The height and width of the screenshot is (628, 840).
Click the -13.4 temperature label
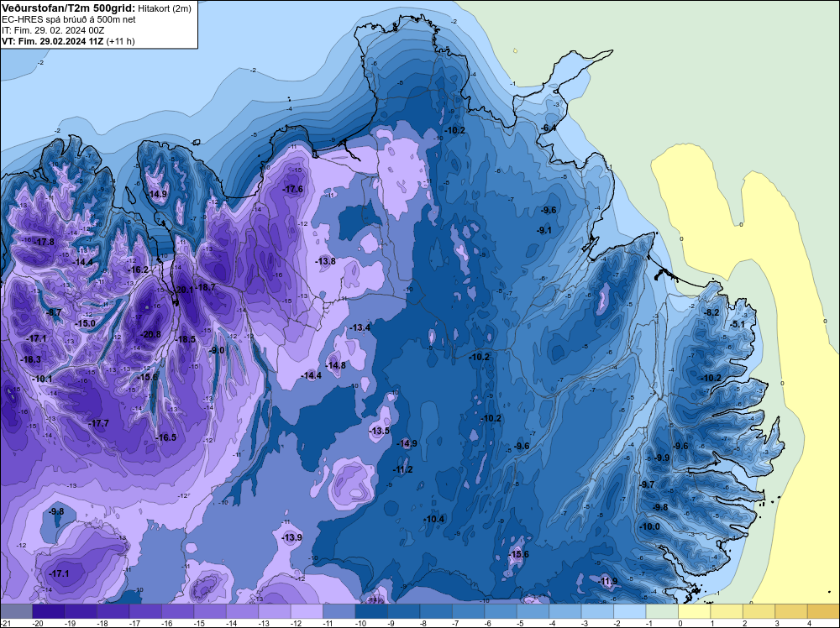click(x=360, y=327)
